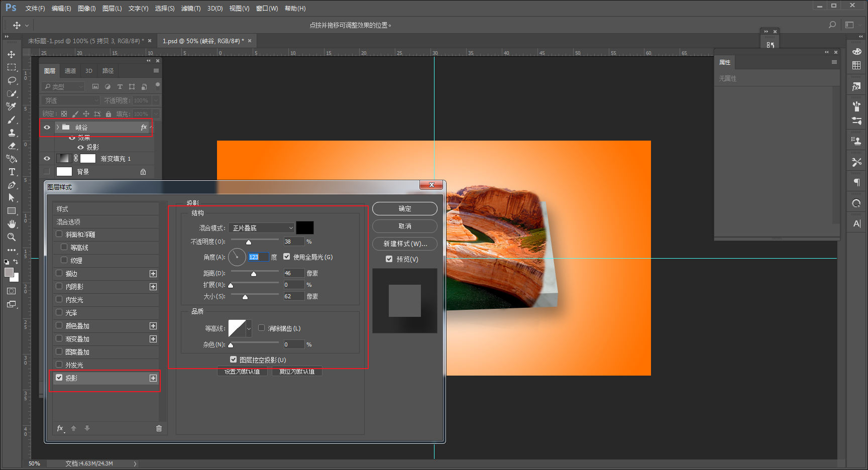Click the trash icon in Layer Style dialog
This screenshot has height=470, width=868.
pos(159,428)
